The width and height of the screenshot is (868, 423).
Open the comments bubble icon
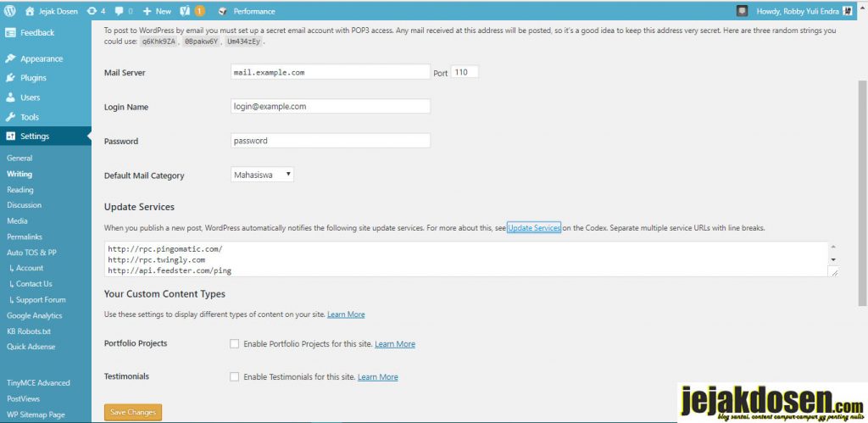point(120,11)
